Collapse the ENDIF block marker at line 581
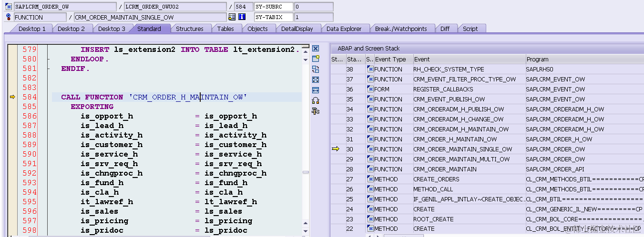 pos(49,69)
